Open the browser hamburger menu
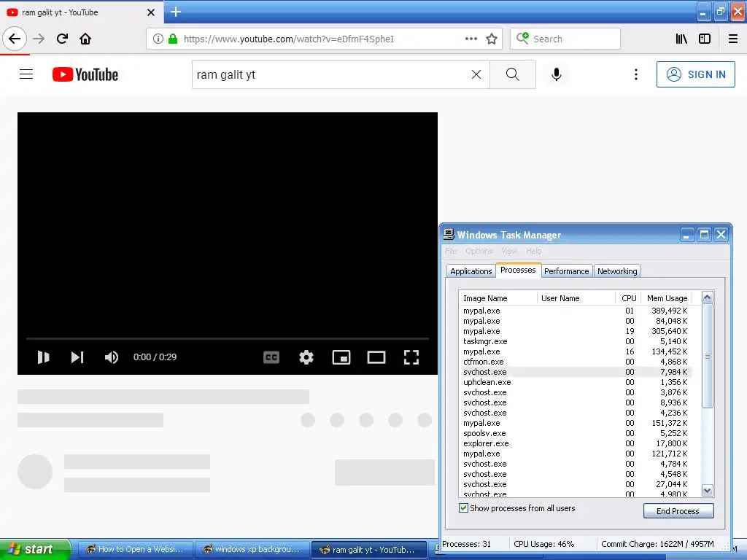Viewport: 747px width, 560px height. [x=733, y=39]
